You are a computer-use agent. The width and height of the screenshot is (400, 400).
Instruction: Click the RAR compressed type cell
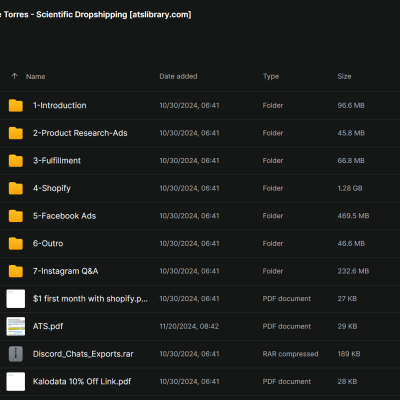coord(290,354)
